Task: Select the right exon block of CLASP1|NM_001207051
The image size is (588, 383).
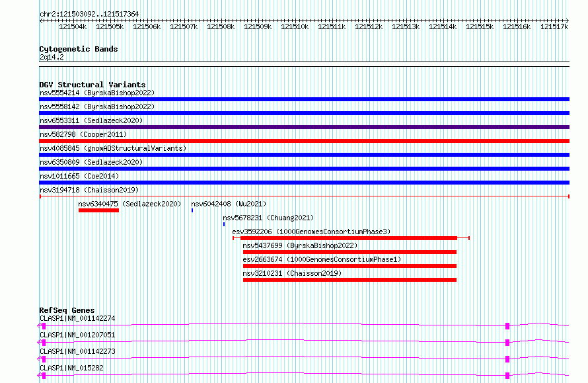Action: [x=507, y=343]
